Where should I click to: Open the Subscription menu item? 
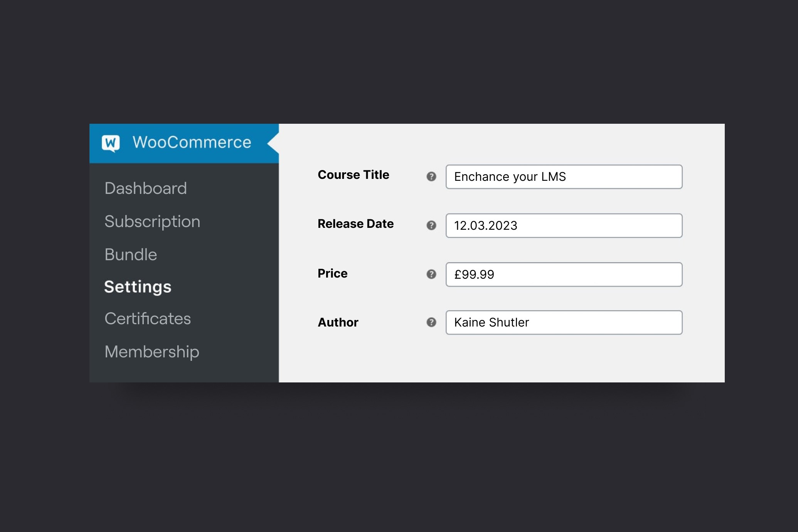click(x=152, y=222)
